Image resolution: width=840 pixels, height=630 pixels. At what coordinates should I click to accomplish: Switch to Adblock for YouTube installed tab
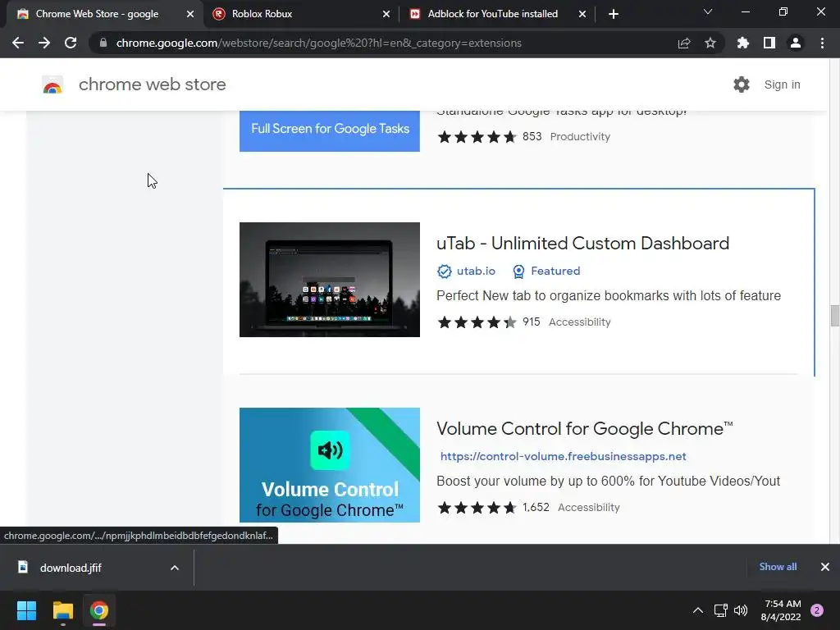pos(497,14)
